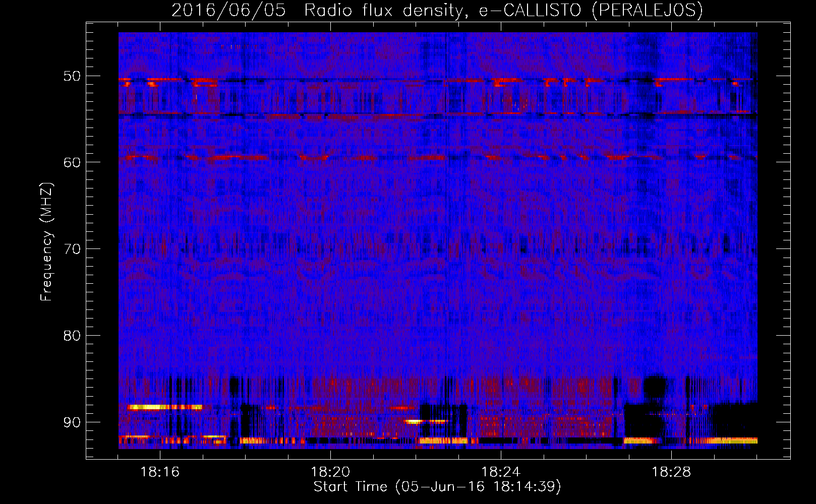Click the '18:28' time tick label
Viewport: 816px width, 504px height.
pyautogui.click(x=671, y=472)
